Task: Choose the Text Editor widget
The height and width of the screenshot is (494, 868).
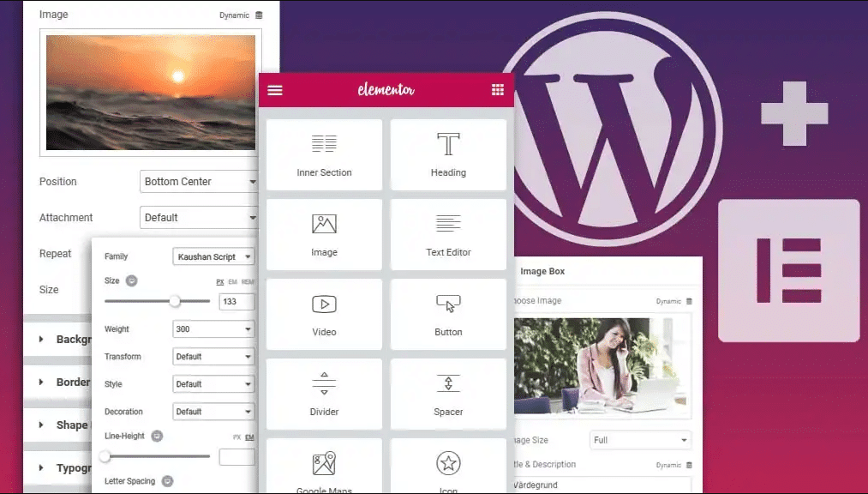Action: click(448, 234)
